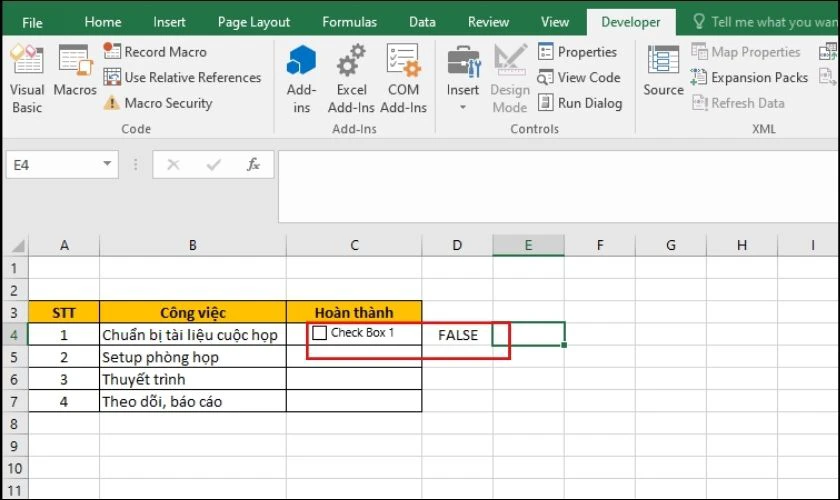Select column E header
The height and width of the screenshot is (500, 840).
(x=528, y=245)
